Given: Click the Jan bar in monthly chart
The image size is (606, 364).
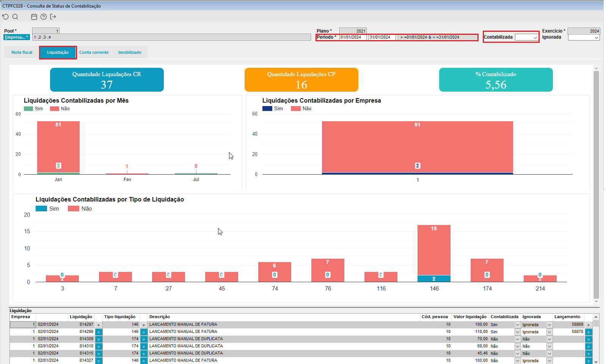Looking at the screenshot, I should [x=58, y=147].
